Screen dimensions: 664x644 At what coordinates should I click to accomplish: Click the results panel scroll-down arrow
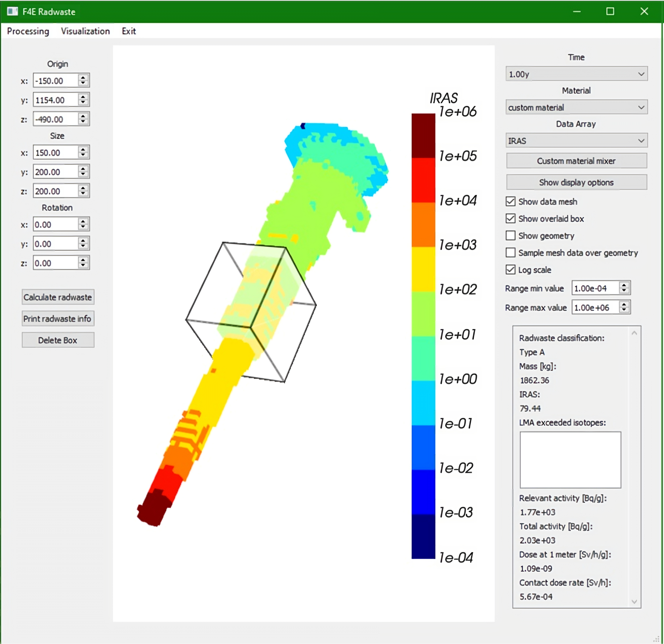635,602
